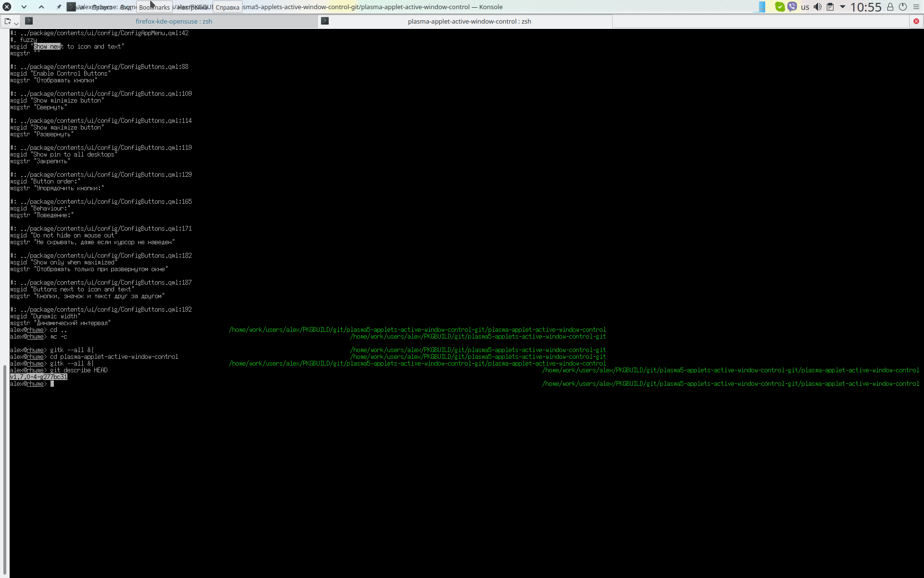Image resolution: width=924 pixels, height=578 pixels.
Task: Click the terminal vertical scrollbar handle
Action: coord(5,470)
